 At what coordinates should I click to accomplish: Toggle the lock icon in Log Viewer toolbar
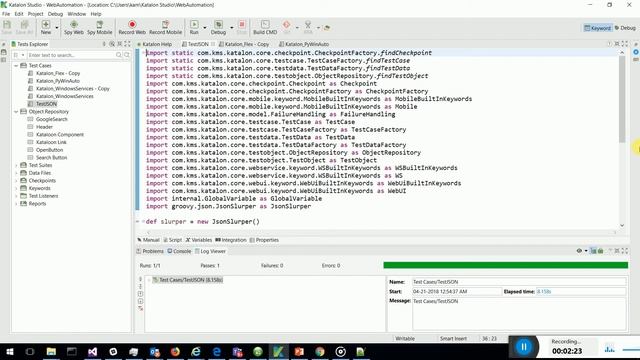click(601, 251)
